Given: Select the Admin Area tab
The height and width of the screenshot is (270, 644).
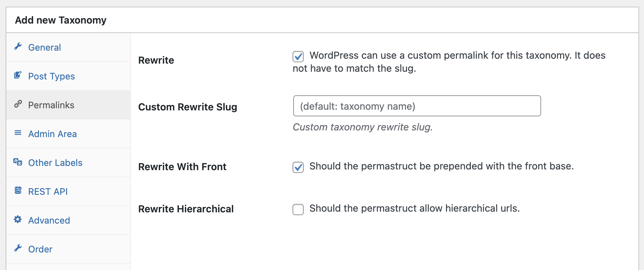Looking at the screenshot, I should point(52,134).
